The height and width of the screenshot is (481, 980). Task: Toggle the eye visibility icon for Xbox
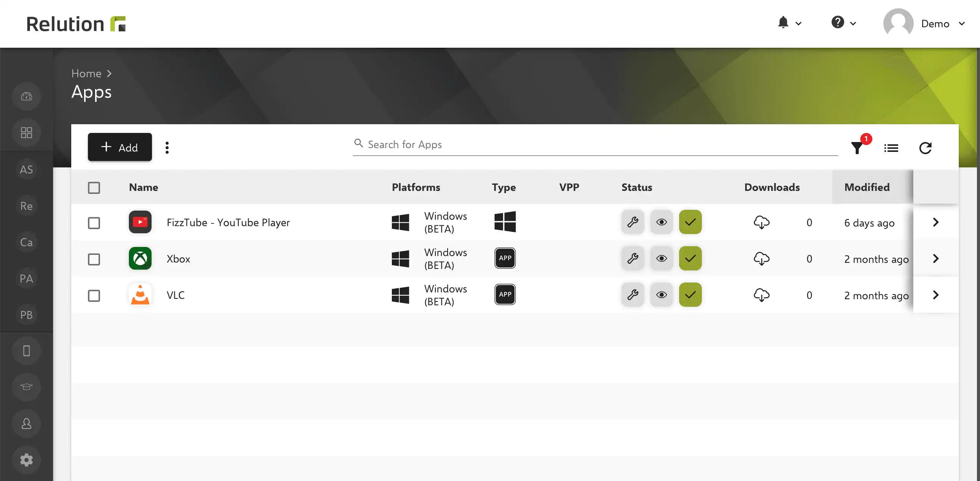pyautogui.click(x=662, y=259)
